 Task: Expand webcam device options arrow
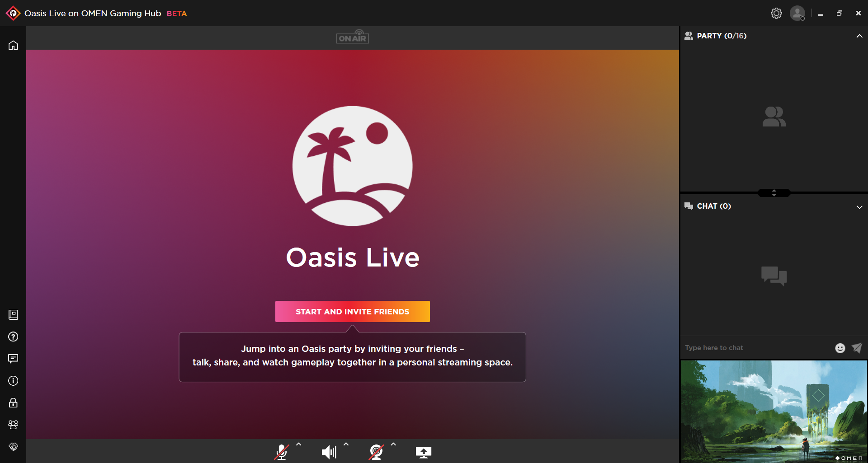(393, 444)
